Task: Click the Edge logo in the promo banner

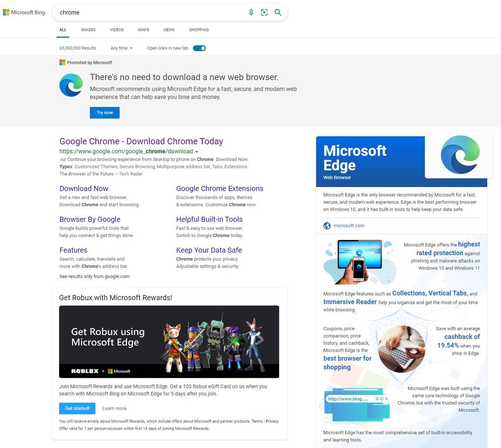Action: tap(71, 85)
